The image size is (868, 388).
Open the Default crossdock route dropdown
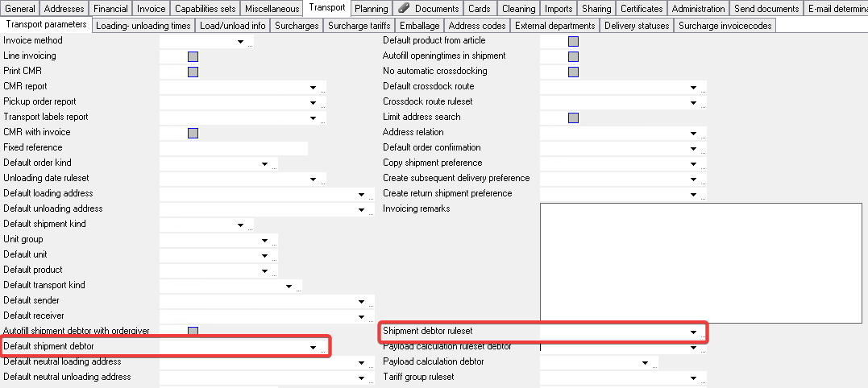point(692,87)
